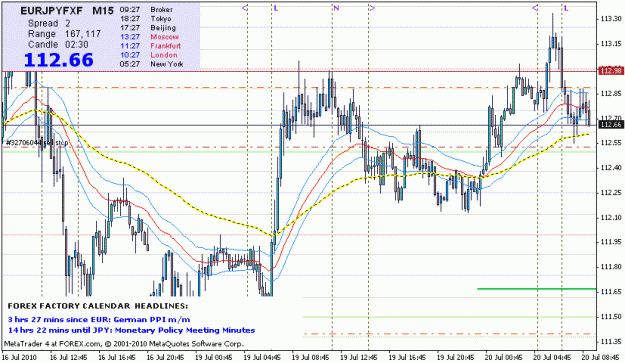
Task: Click the 16 Jul 12:45 time label
Action: pos(68,357)
